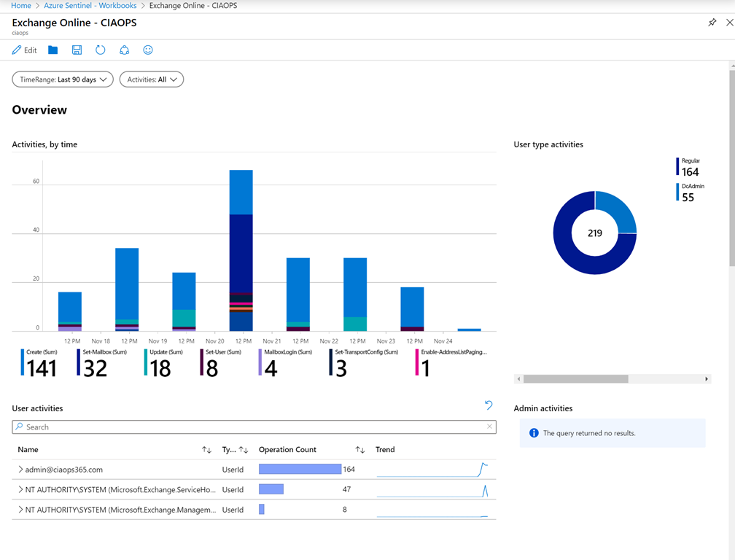735x560 pixels.
Task: Sort table by Operation Count column
Action: 360,450
